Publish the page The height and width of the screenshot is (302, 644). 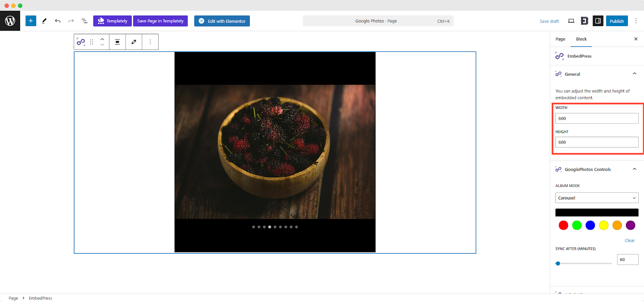617,21
